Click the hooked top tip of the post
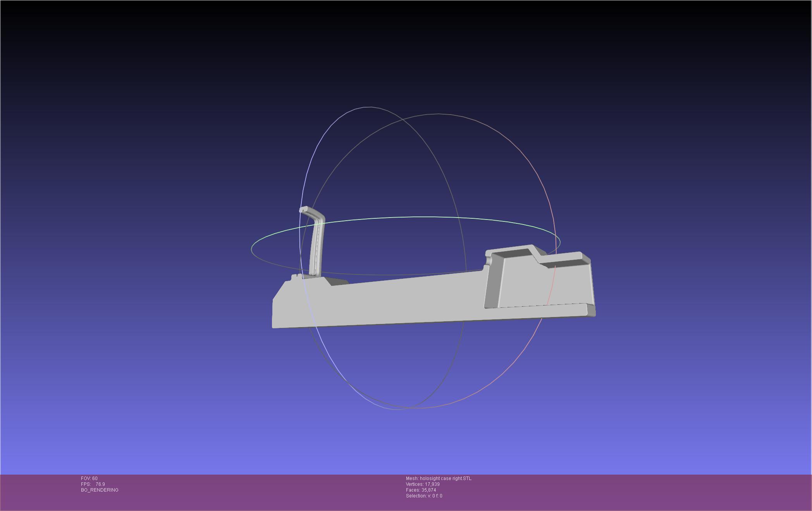 pyautogui.click(x=304, y=209)
